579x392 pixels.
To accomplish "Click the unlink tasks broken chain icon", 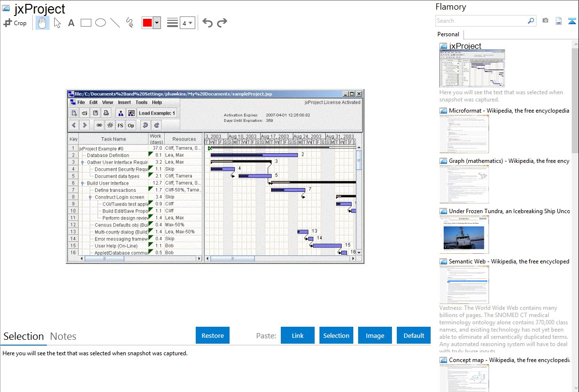I will (x=110, y=125).
